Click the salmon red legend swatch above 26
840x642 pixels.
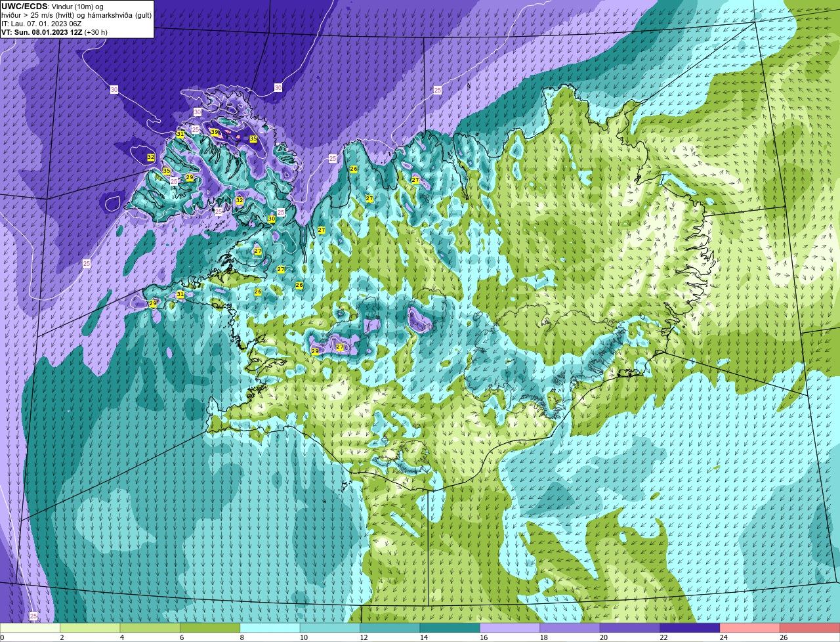[810, 628]
